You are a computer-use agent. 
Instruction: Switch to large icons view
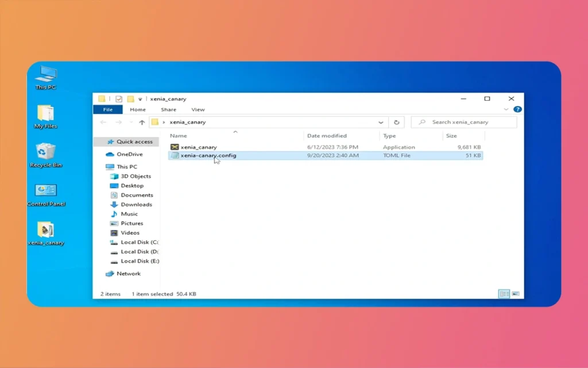515,294
